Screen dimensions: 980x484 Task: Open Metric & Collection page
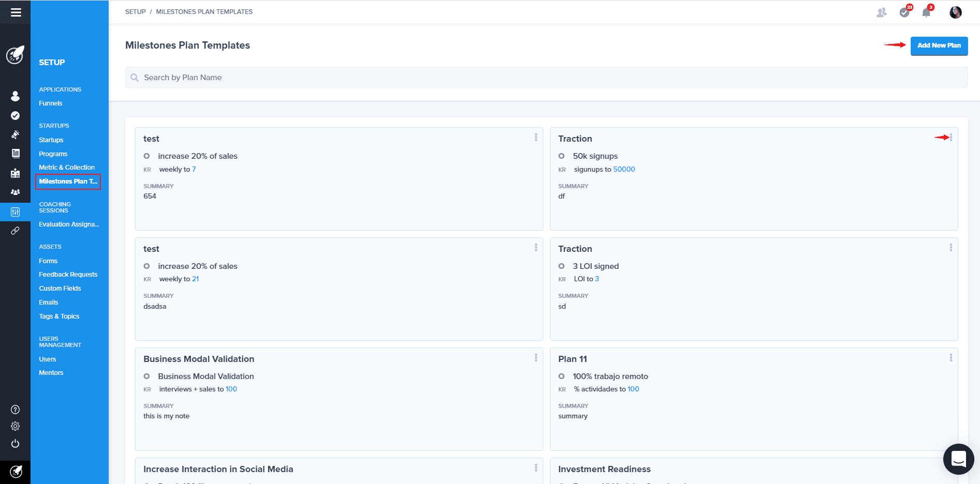click(x=67, y=168)
